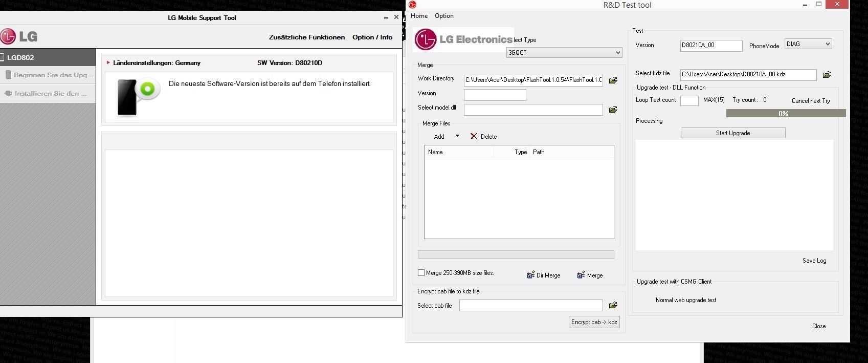Click the Type column header
The image size is (868, 363).
point(513,152)
